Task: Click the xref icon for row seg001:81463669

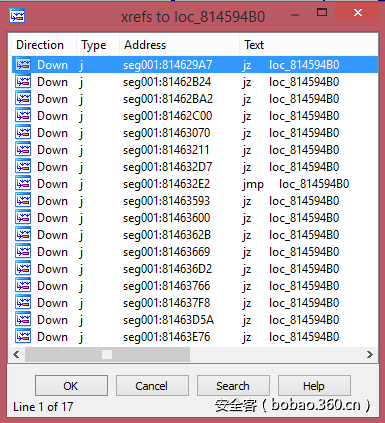Action: (23, 252)
